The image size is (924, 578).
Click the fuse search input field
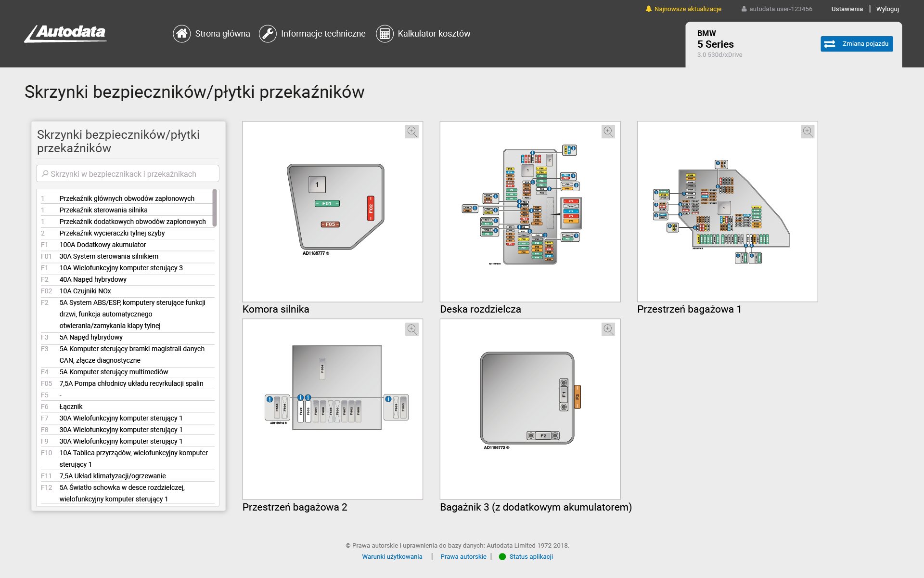(x=128, y=173)
